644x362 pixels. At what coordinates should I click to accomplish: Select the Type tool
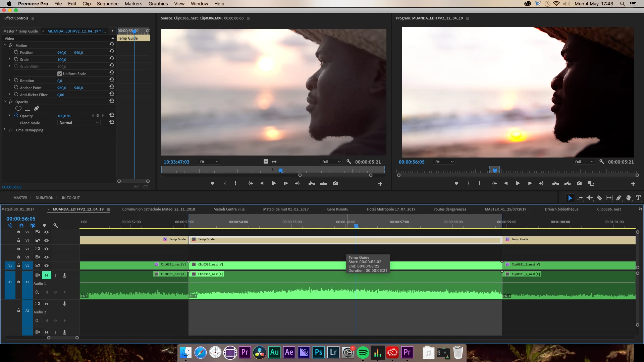point(638,198)
